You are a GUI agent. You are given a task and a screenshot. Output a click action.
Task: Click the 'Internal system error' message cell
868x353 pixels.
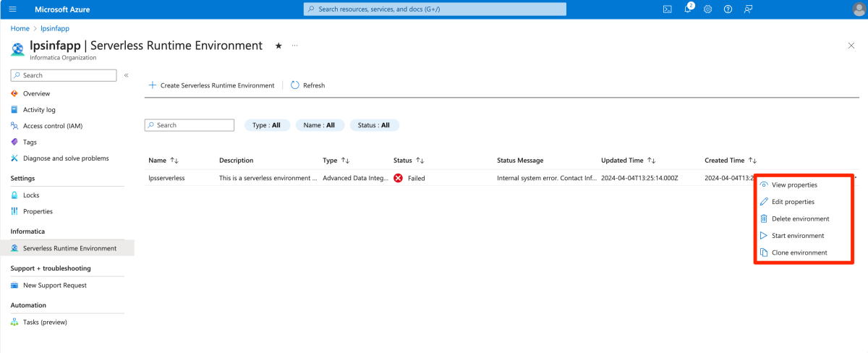tap(547, 178)
